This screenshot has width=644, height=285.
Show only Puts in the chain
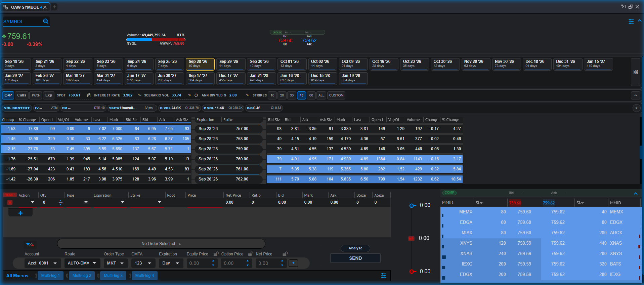tap(36, 95)
